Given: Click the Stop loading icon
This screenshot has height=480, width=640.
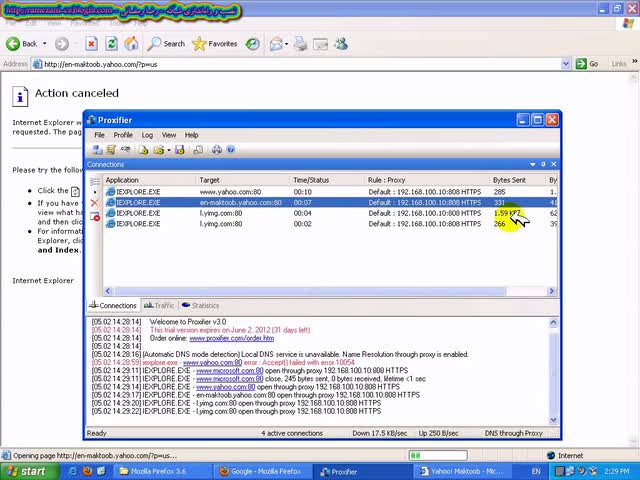Looking at the screenshot, I should (x=91, y=43).
